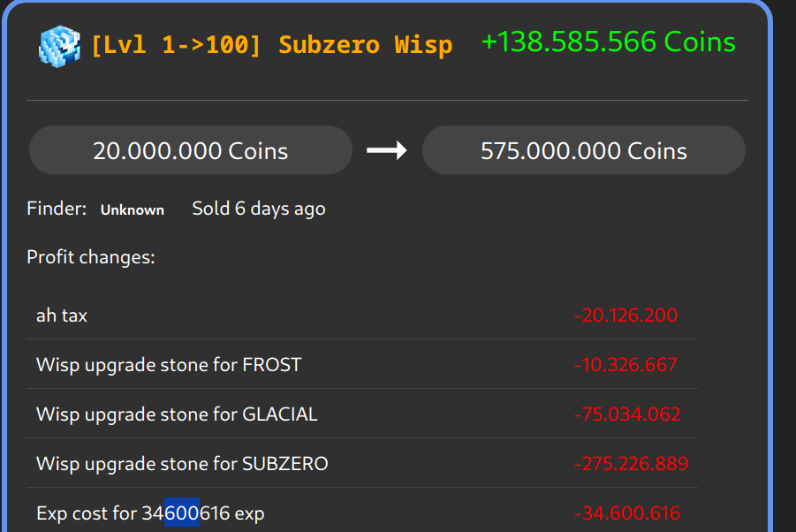Click the -275.226.889 SUBZERO cost value
This screenshot has width=796, height=532.
631,463
